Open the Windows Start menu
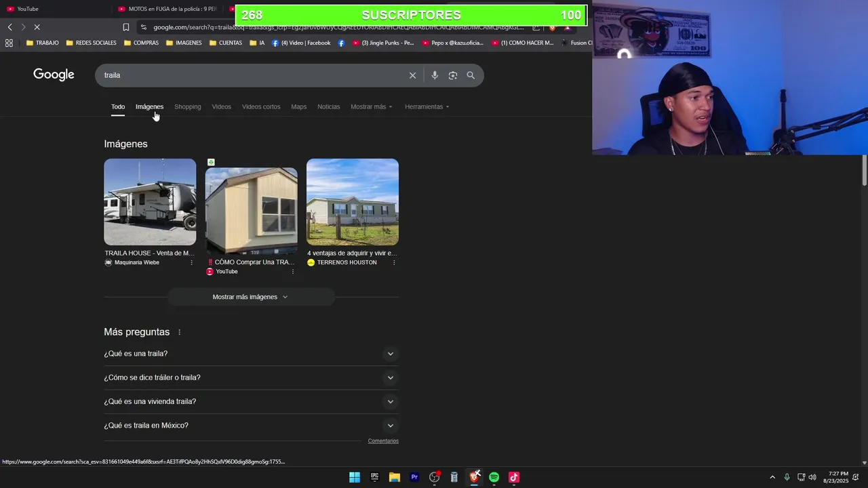Screen dimensions: 868x488 [355, 477]
